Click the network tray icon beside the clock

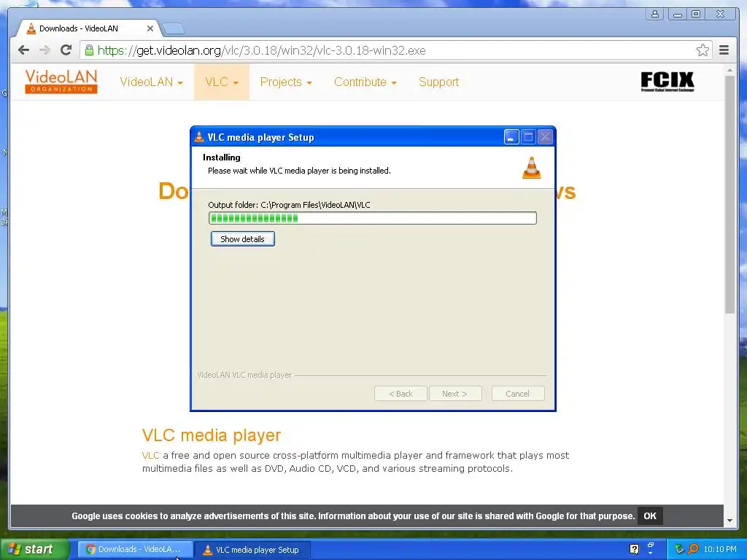679,549
